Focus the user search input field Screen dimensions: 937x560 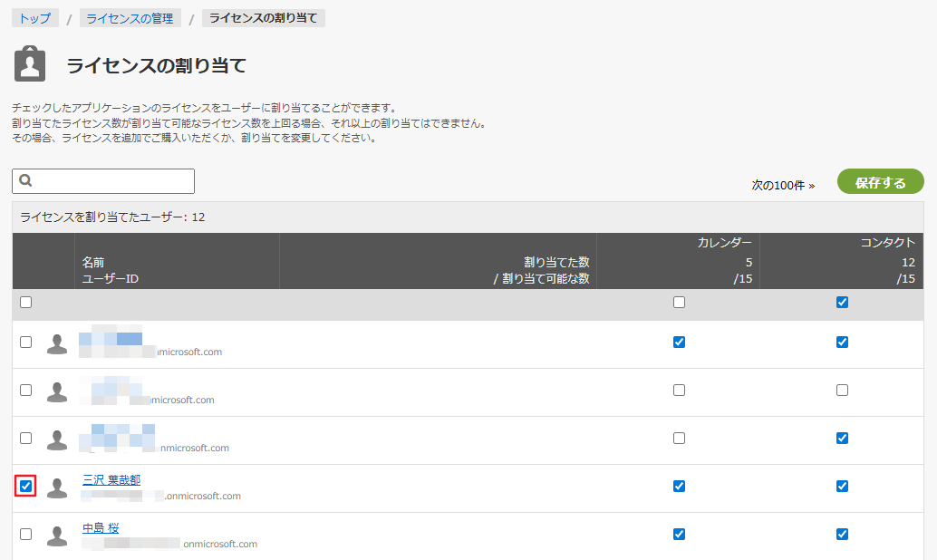coord(103,181)
